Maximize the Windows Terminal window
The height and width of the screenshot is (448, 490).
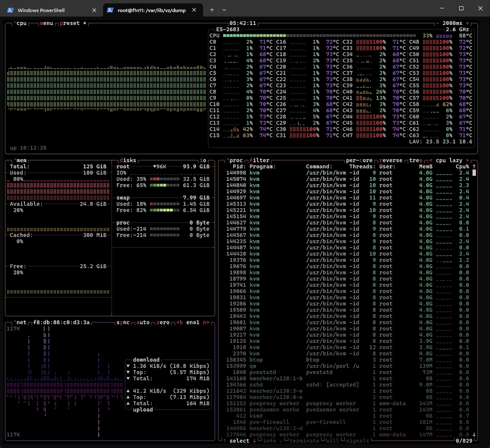(x=461, y=9)
